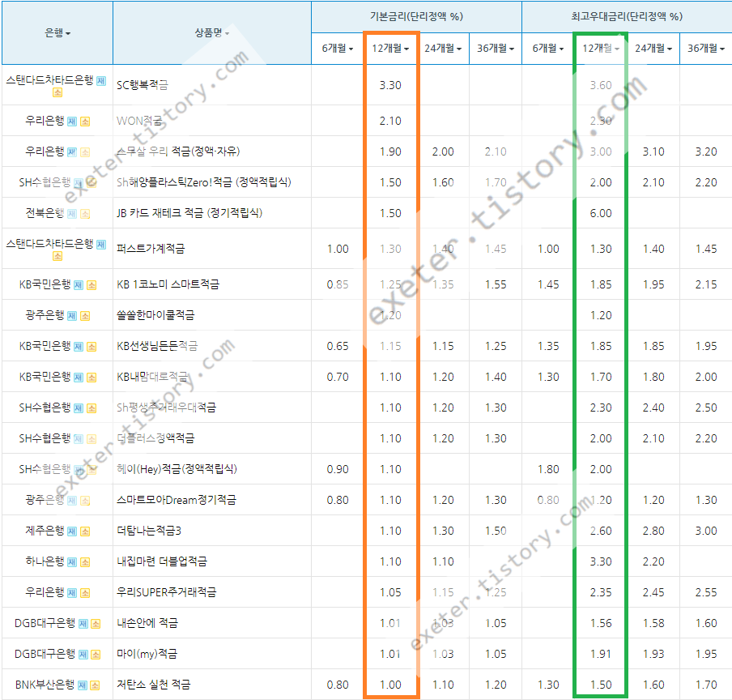Image resolution: width=732 pixels, height=700 pixels.
Task: Sort by 36개월 under 최고우대금리
Action: click(x=706, y=48)
